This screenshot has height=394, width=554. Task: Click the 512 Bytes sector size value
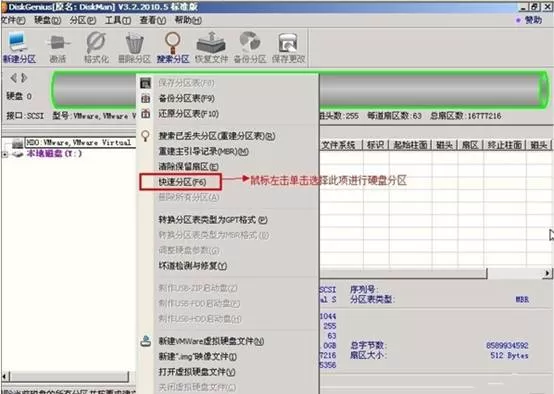509,355
